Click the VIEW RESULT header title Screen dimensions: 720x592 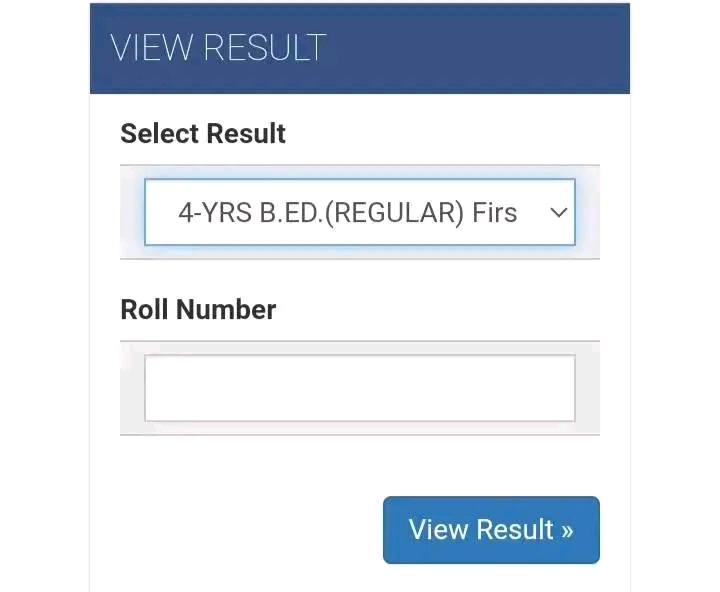218,48
